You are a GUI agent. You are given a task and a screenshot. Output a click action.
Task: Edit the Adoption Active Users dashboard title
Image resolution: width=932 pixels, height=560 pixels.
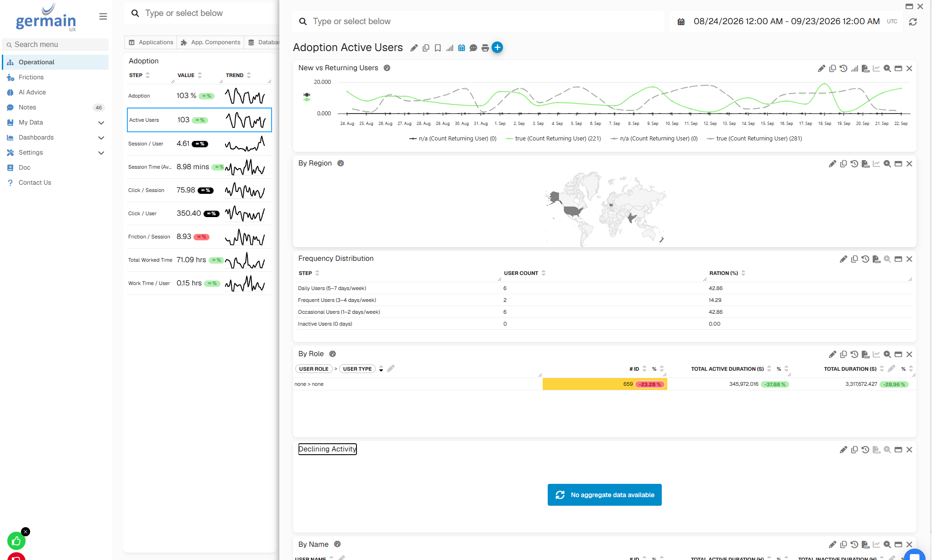point(414,48)
